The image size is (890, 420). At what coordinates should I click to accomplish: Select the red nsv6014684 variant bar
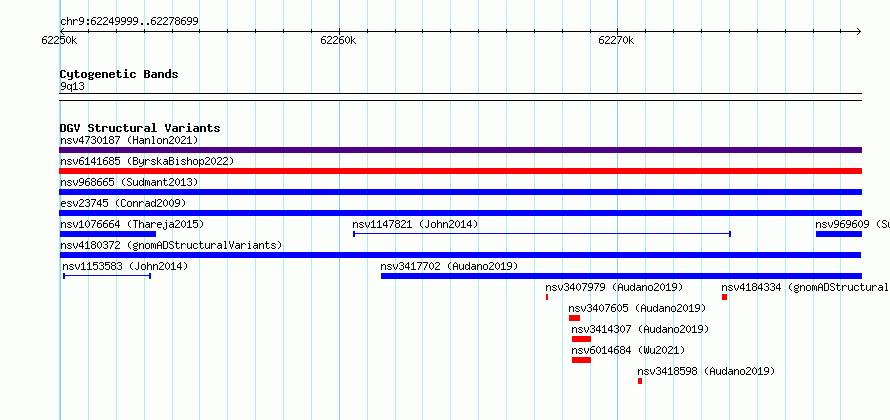[x=582, y=360]
